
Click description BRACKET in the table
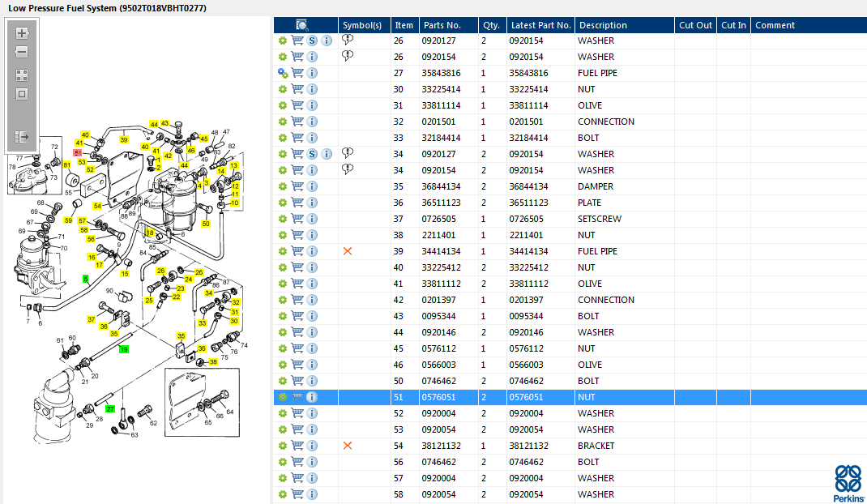[596, 446]
